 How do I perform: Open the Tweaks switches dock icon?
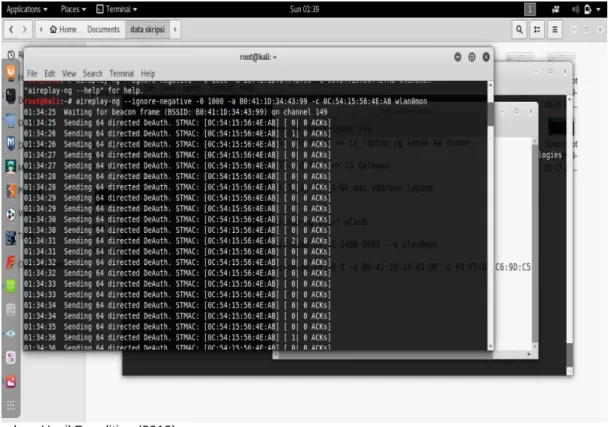coord(11,357)
